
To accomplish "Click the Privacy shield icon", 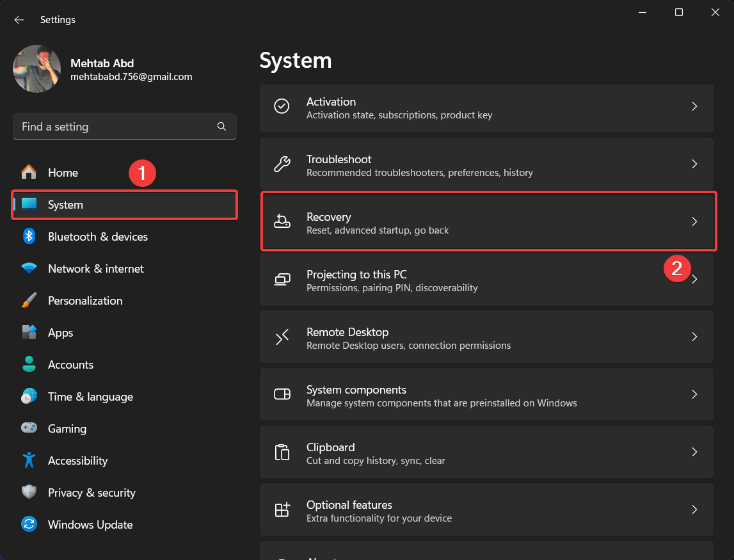I will (29, 492).
